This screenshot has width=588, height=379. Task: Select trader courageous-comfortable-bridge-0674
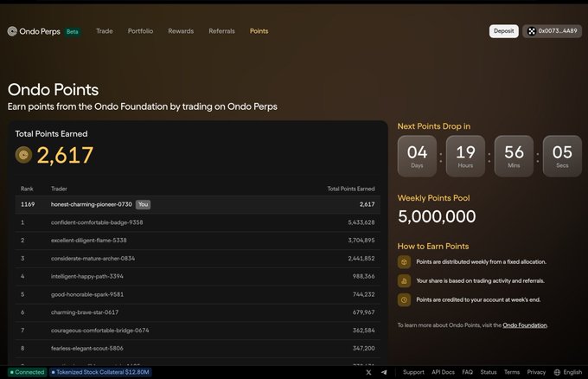[x=99, y=331]
